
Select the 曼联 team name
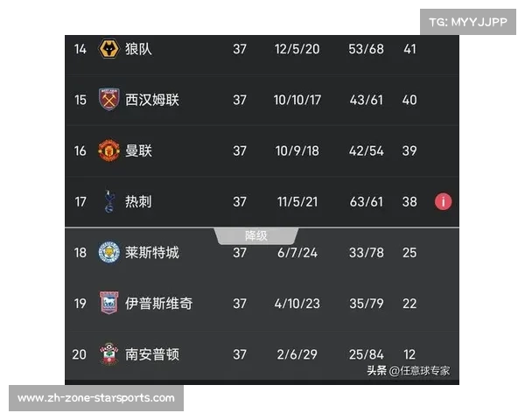(138, 150)
